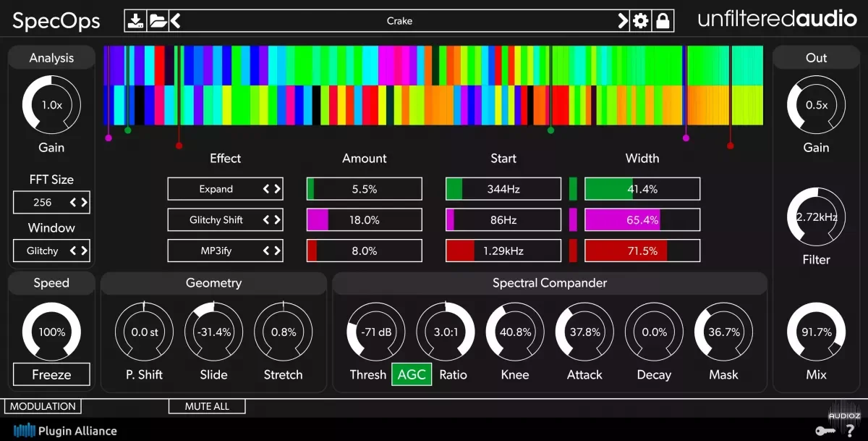Viewport: 868px width, 441px height.
Task: Toggle the AGC button
Action: [x=412, y=374]
